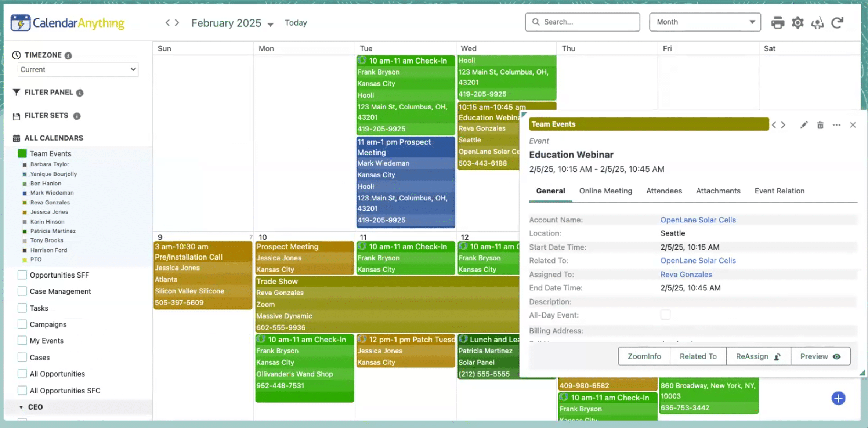The height and width of the screenshot is (428, 868).
Task: Open Related To OpenLane Solar Cells link
Action: pyautogui.click(x=698, y=261)
